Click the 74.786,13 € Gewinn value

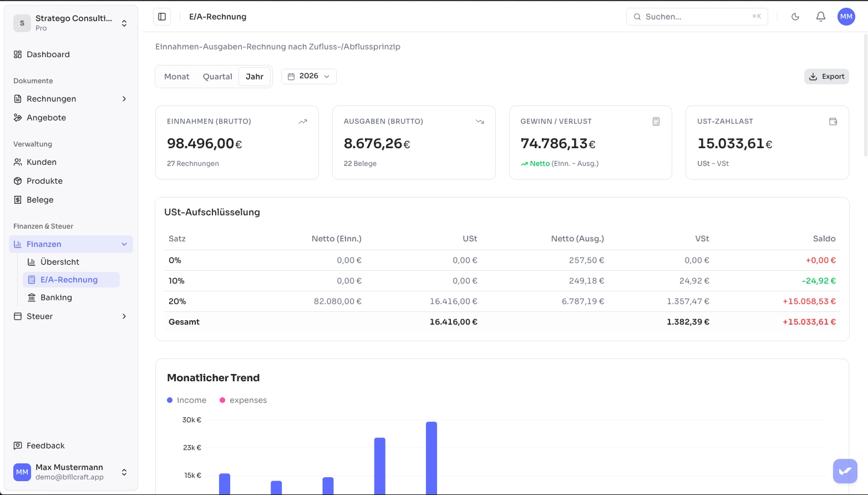click(x=558, y=144)
